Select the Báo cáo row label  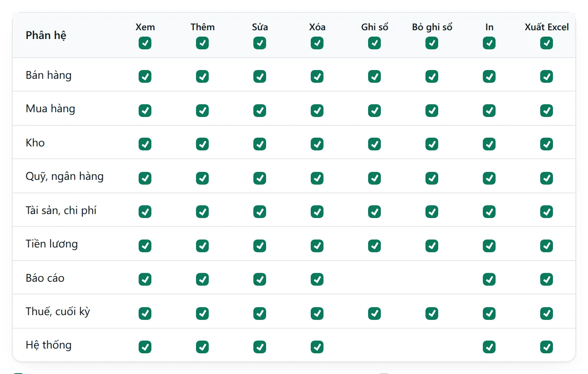[45, 278]
